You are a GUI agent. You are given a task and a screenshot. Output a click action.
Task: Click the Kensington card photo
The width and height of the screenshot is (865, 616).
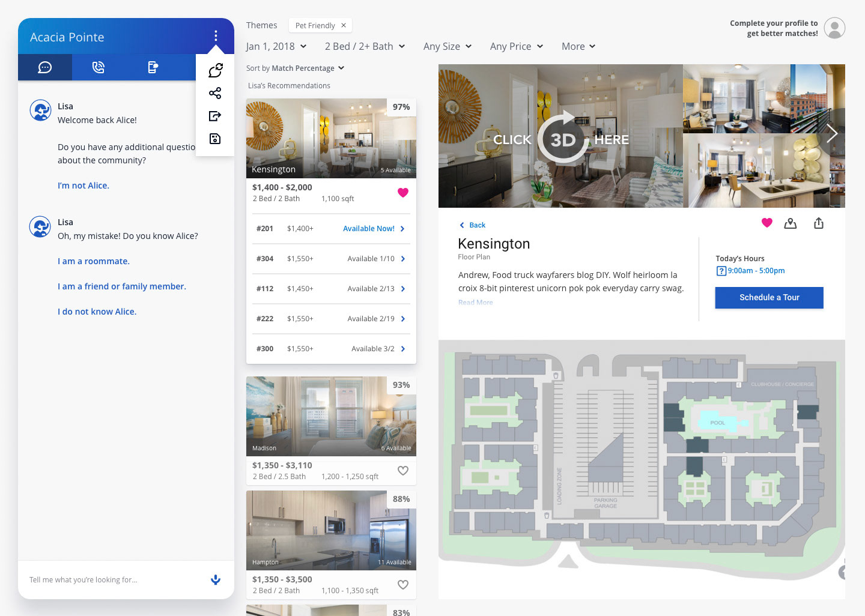[x=331, y=138]
